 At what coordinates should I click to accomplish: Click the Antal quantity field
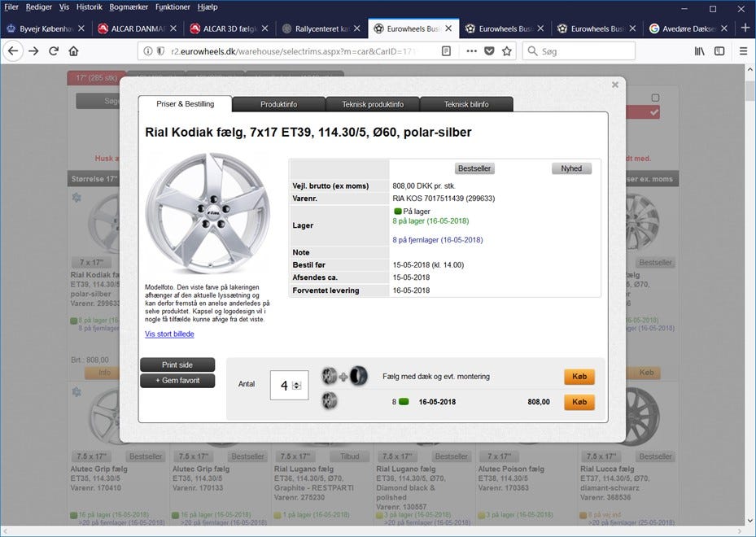pos(289,385)
